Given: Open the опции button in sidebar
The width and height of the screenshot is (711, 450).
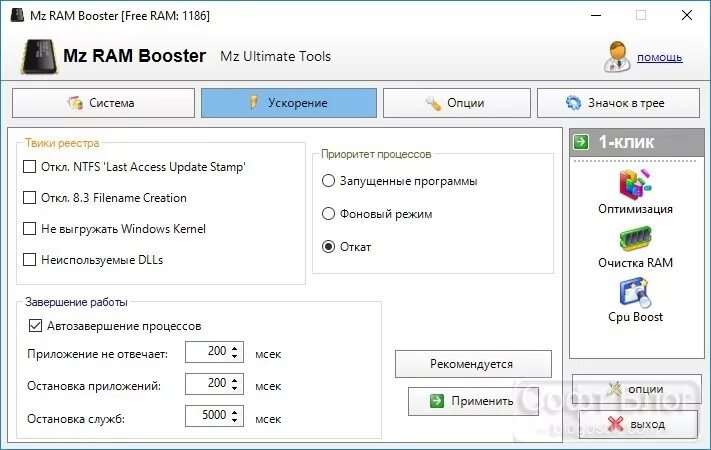Looking at the screenshot, I should coord(637,389).
